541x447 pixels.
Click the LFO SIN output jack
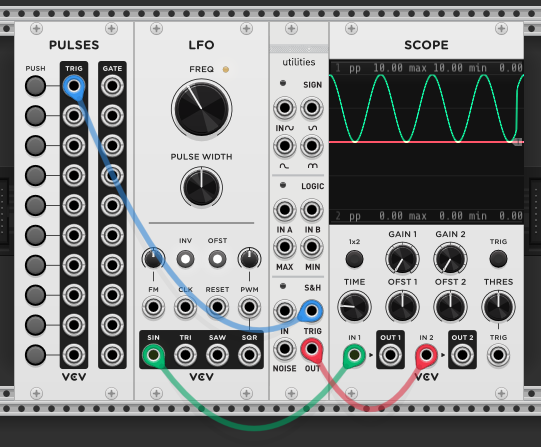pyautogui.click(x=153, y=355)
